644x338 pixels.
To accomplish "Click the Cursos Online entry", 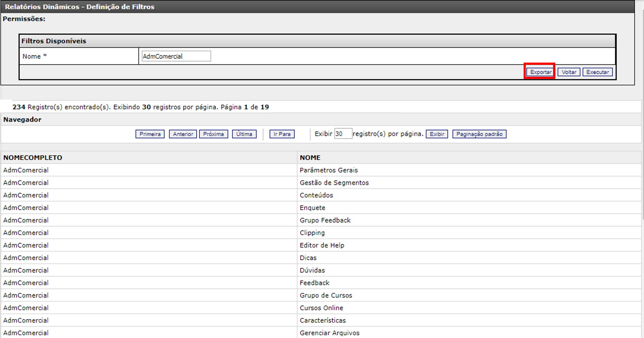I will tap(321, 308).
